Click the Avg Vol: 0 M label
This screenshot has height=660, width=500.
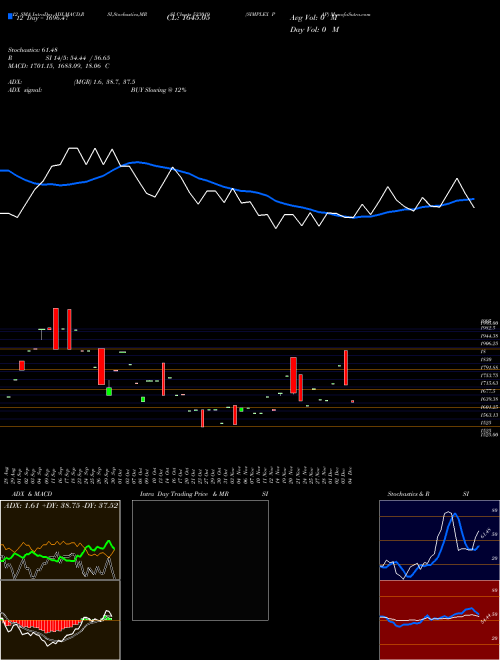(x=314, y=18)
